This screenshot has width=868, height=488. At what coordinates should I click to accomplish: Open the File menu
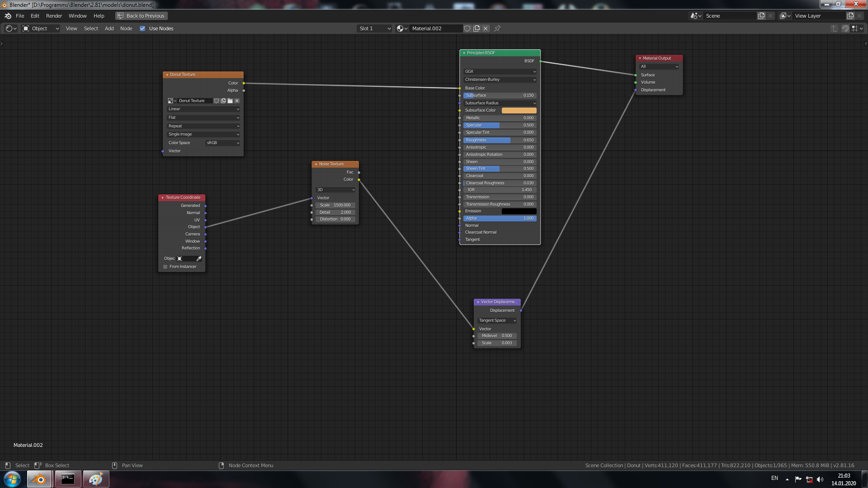[20, 16]
